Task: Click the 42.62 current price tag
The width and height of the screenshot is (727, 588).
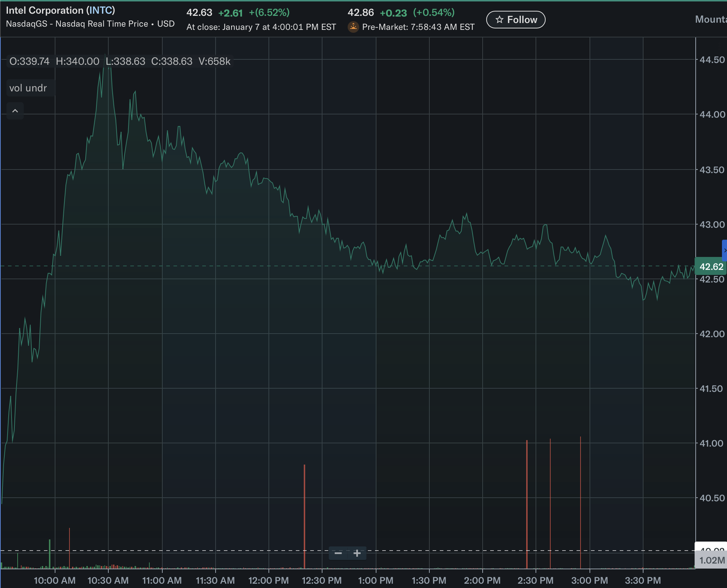Action: pos(711,267)
